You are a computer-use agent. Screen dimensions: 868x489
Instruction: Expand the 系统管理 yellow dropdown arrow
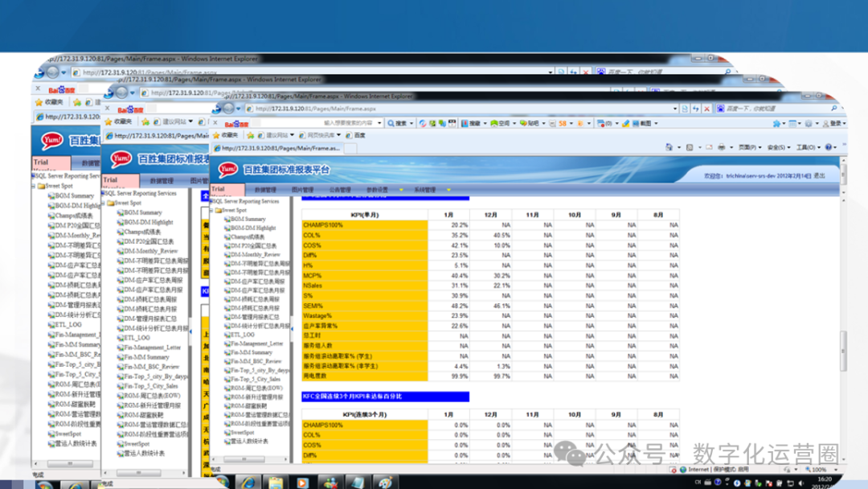(x=448, y=190)
